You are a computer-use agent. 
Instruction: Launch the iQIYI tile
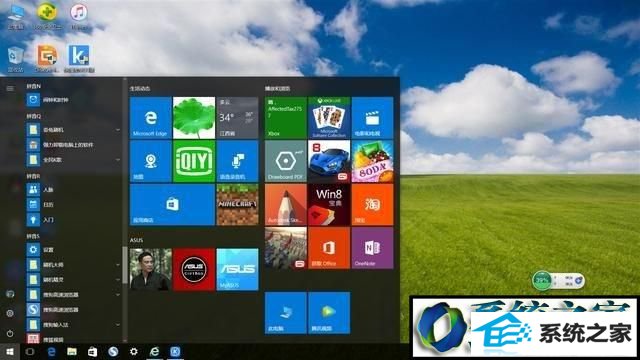pyautogui.click(x=194, y=161)
